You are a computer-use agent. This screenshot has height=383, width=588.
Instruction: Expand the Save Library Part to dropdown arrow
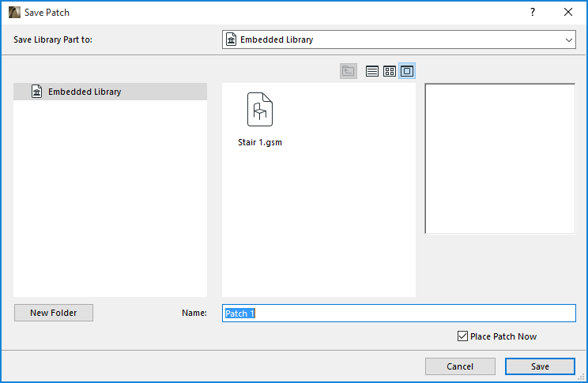click(568, 39)
